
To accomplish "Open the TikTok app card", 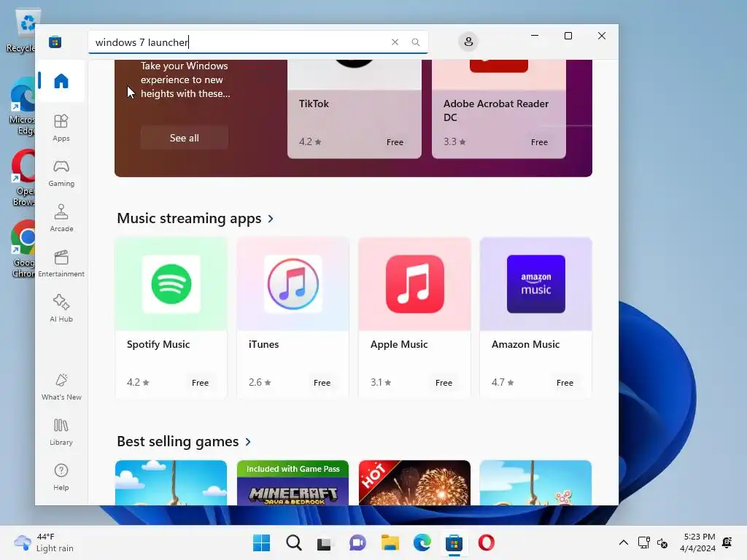I will pos(355,109).
